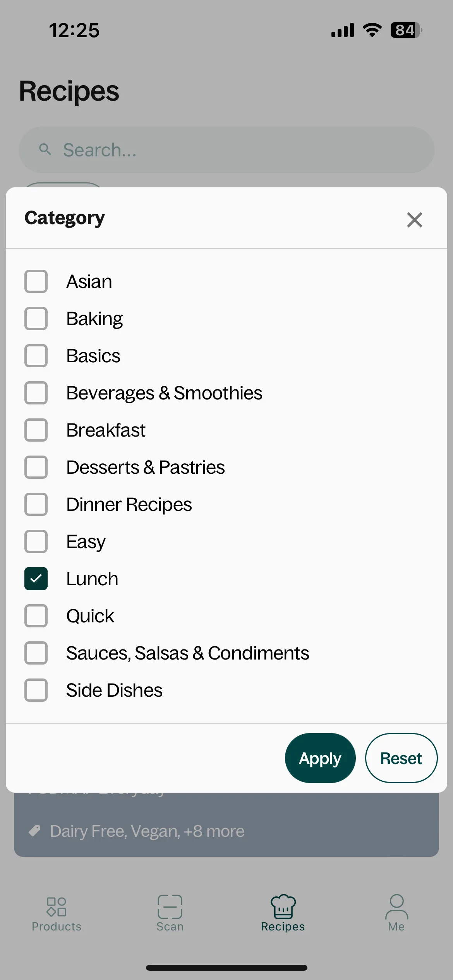This screenshot has width=453, height=980.
Task: Select the Desserts & Pastries checkbox
Action: coord(36,467)
